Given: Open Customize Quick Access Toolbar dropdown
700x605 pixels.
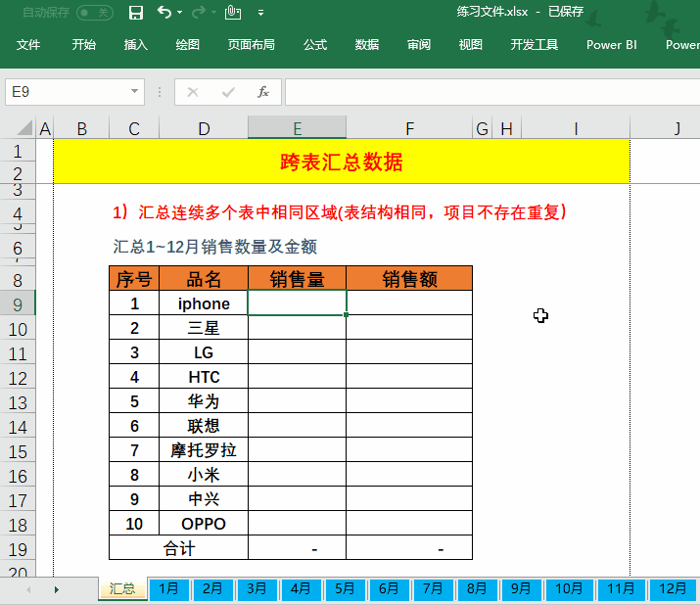Looking at the screenshot, I should (x=260, y=13).
